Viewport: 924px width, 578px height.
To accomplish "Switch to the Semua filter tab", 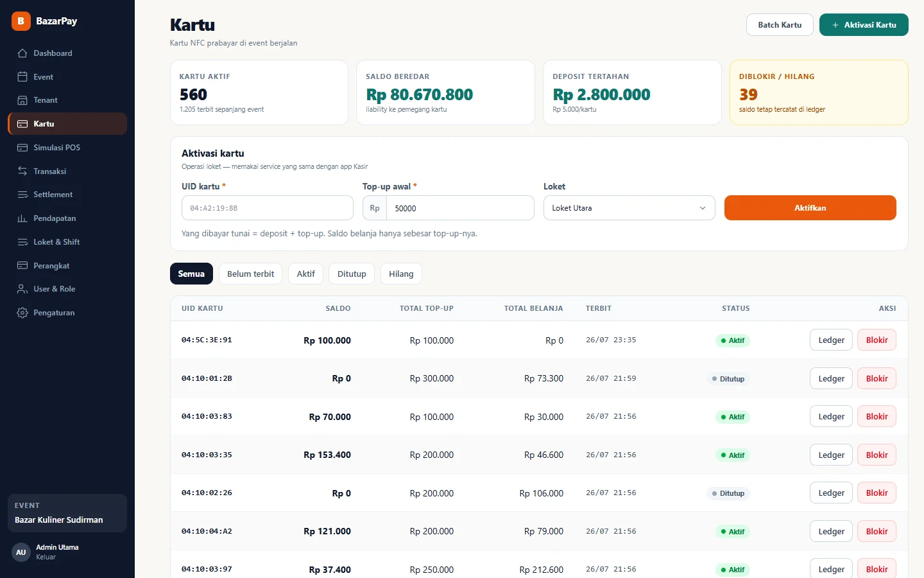I will (191, 274).
